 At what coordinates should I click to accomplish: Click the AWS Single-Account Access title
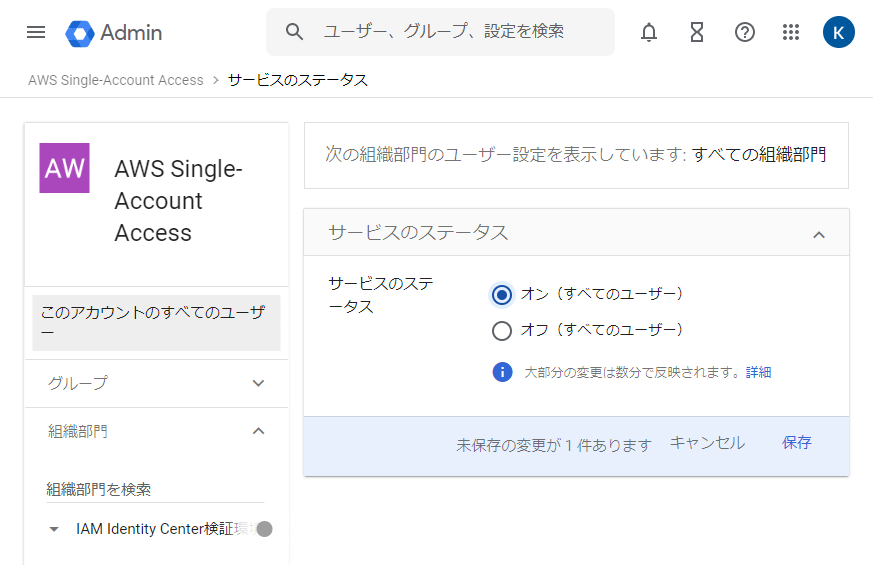click(178, 200)
